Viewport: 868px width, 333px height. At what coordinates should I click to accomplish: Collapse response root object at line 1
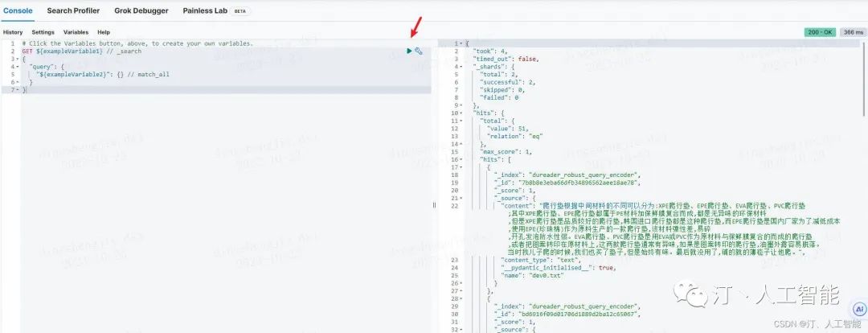tap(461, 43)
